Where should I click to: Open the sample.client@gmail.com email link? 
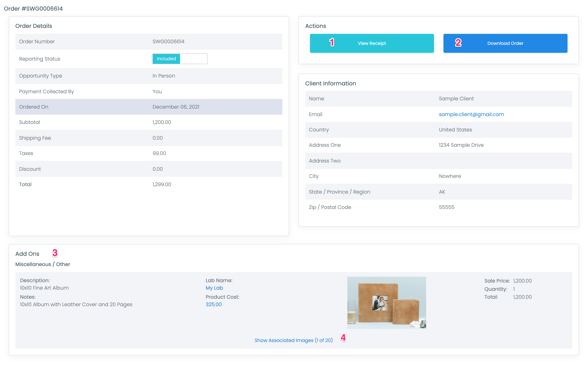(471, 114)
